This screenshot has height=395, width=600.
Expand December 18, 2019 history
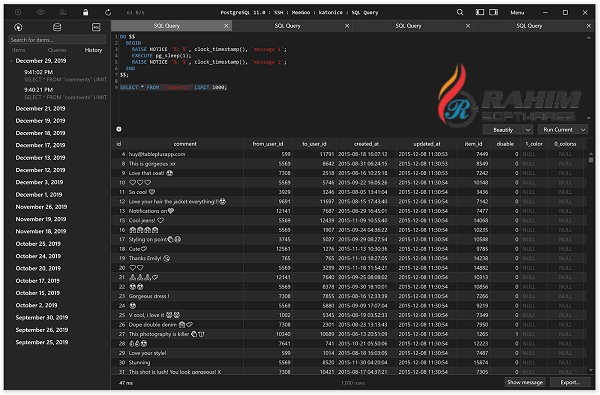tap(40, 133)
